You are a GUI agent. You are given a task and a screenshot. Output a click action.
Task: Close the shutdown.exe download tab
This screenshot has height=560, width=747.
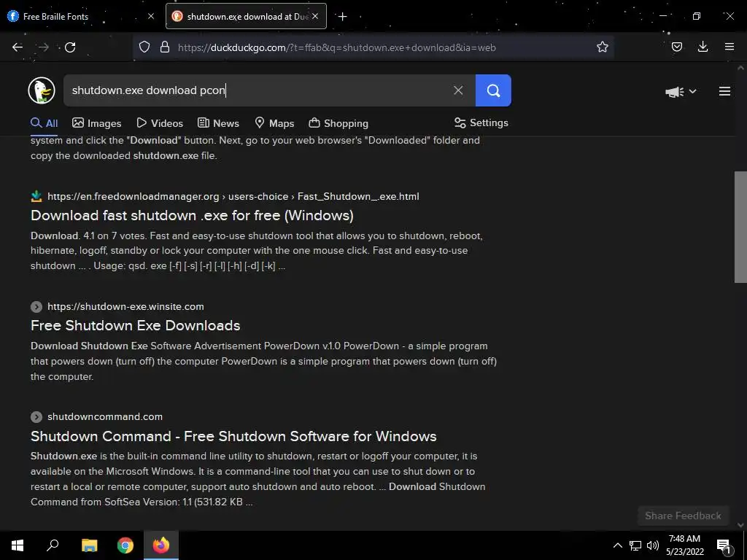[x=315, y=16]
